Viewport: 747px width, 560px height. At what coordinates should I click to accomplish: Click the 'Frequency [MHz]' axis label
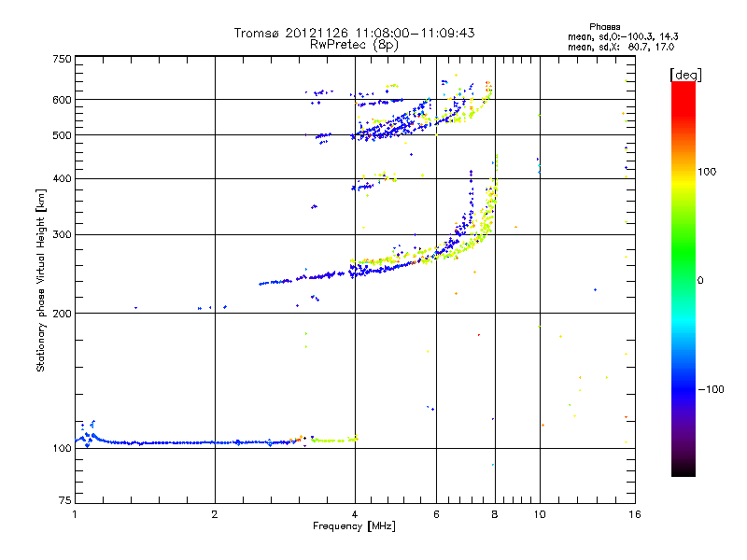[354, 526]
